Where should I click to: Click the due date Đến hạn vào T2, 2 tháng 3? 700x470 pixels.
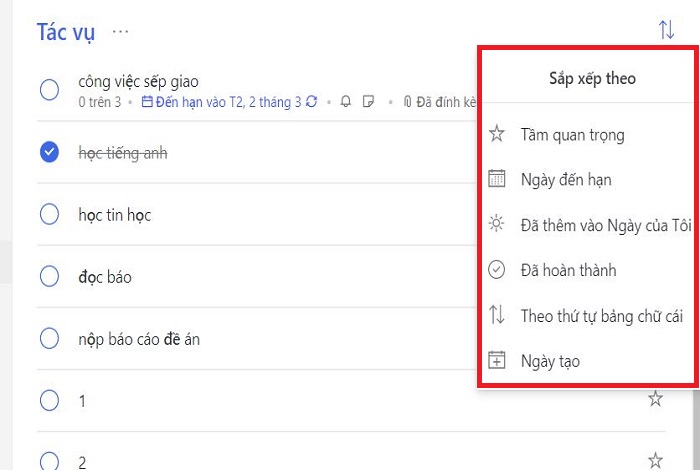(x=229, y=102)
